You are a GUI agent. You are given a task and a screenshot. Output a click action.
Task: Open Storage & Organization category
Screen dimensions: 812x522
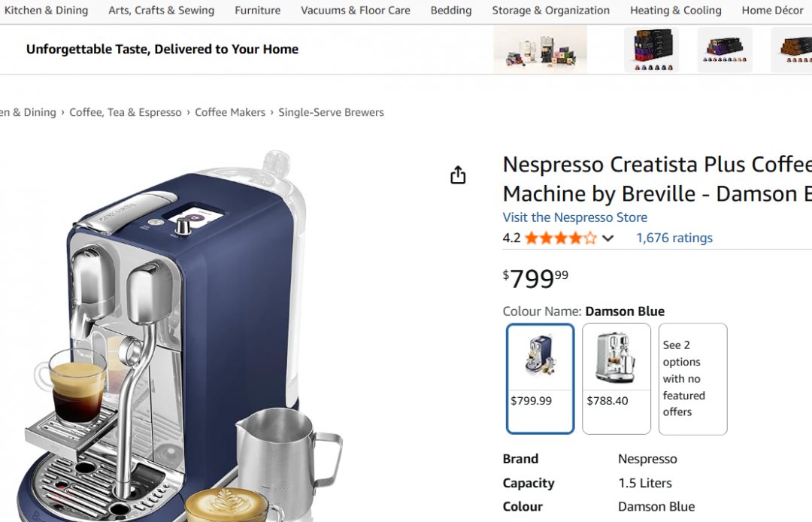[x=550, y=11]
